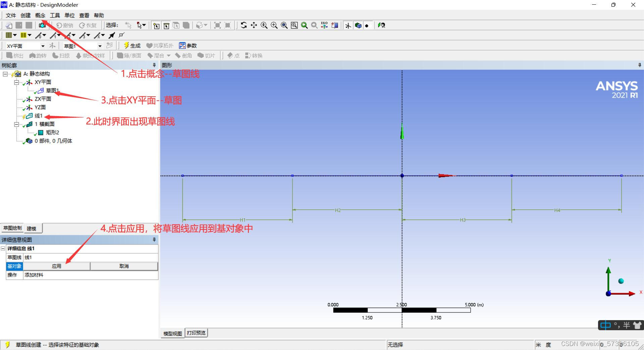Collapse the XY平面 tree node
The height and width of the screenshot is (350, 644).
[x=16, y=82]
